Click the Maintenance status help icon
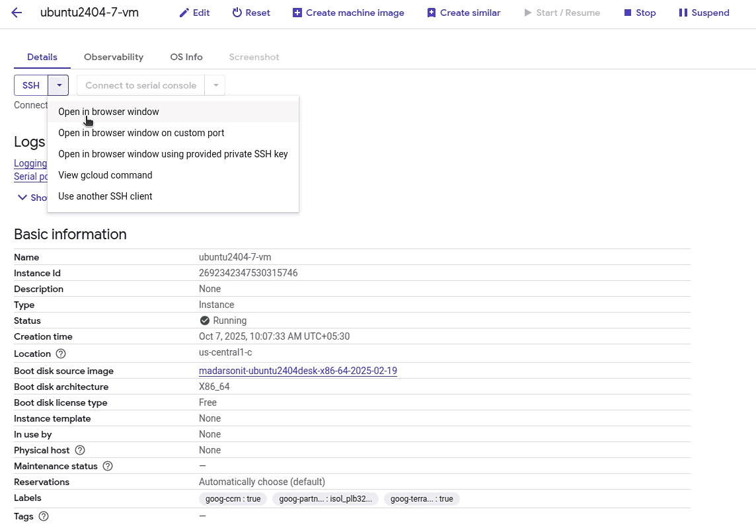Viewport: 756px width, 532px height. (108, 466)
